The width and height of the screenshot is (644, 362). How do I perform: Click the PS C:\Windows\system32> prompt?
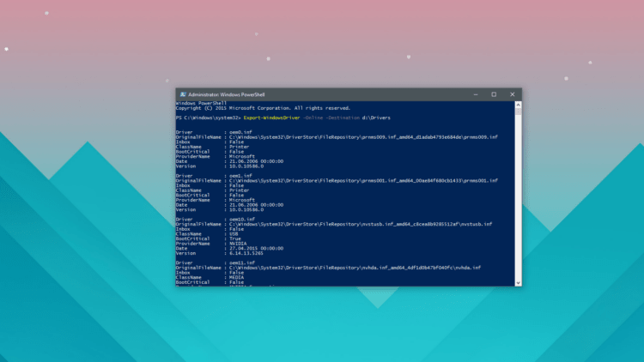pos(209,117)
